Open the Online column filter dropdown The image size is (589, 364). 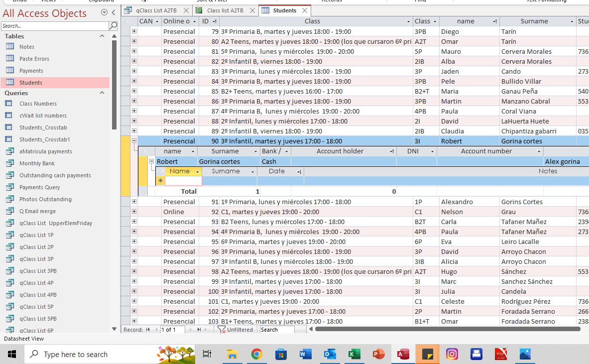pos(194,21)
